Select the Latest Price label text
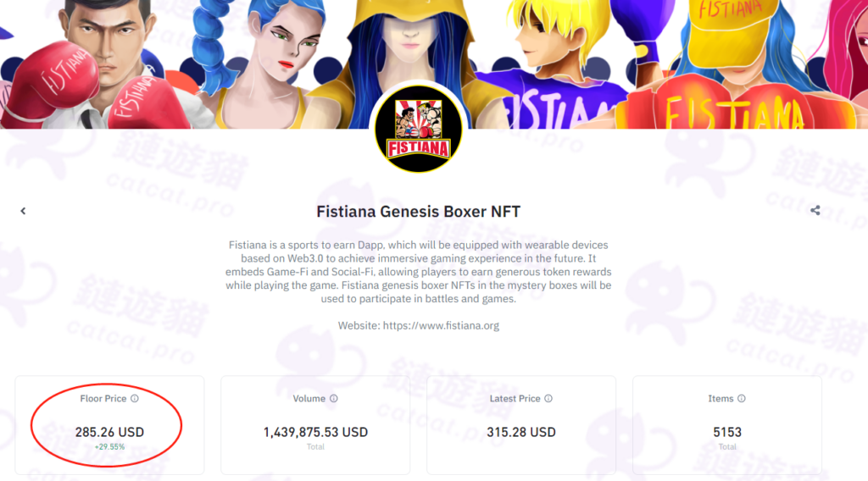This screenshot has width=868, height=481. coord(515,399)
